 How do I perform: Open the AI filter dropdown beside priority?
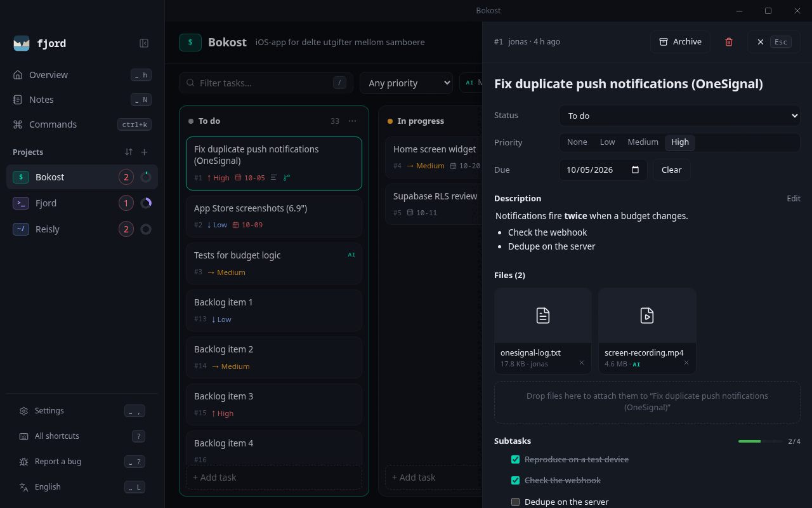tap(471, 83)
